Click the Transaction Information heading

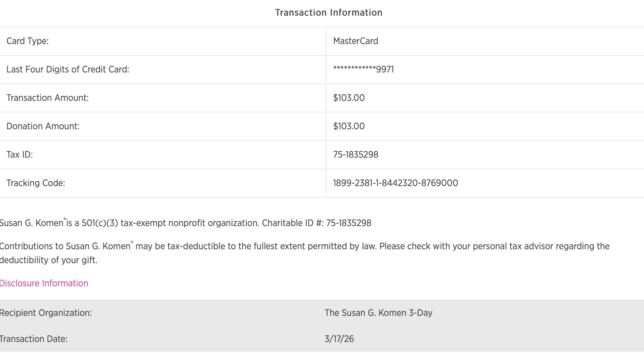[x=329, y=12]
